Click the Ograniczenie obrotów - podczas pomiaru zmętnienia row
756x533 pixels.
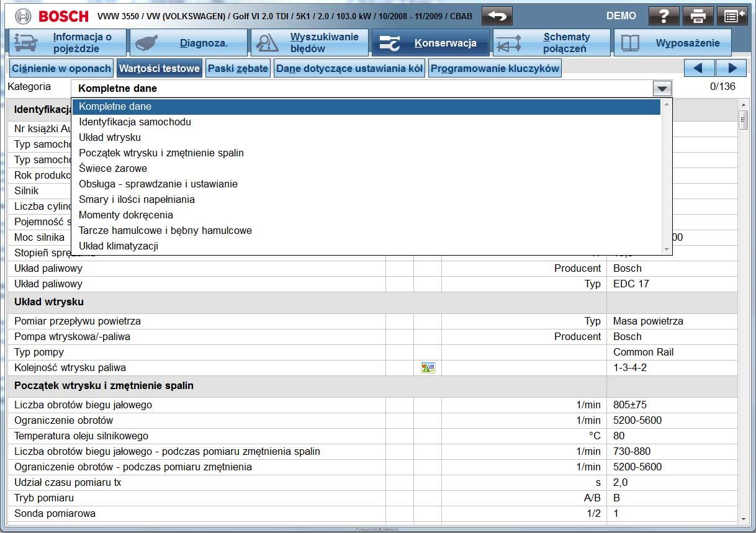[372, 467]
